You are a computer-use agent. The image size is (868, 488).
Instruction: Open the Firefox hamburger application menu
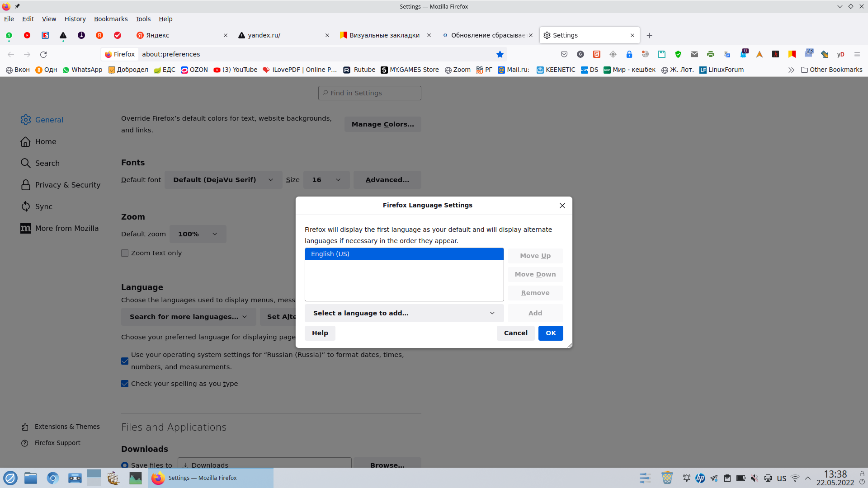pos(857,54)
